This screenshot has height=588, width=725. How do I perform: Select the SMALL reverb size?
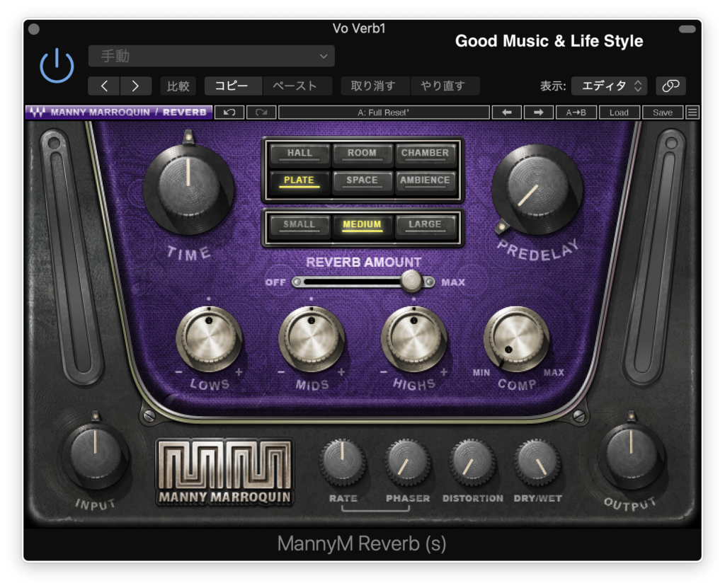(x=299, y=225)
